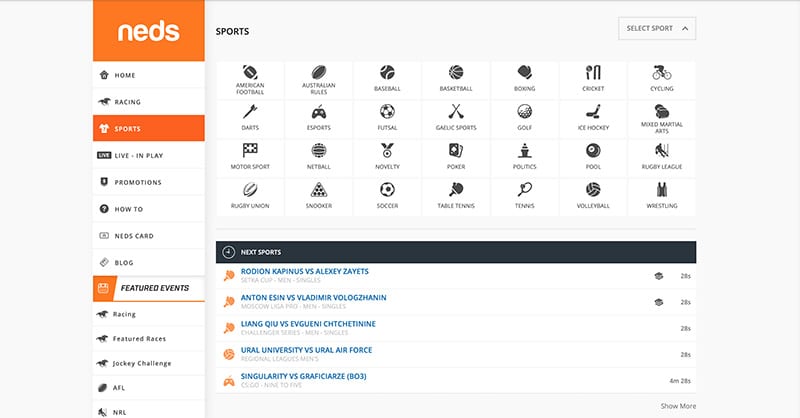Open AFL under Featured Events

coord(148,388)
